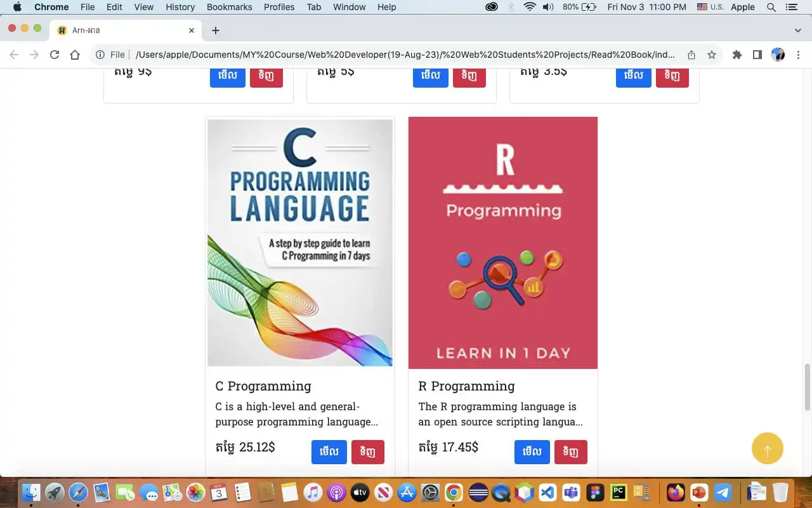
Task: Open Finder from the Dock
Action: pyautogui.click(x=31, y=492)
